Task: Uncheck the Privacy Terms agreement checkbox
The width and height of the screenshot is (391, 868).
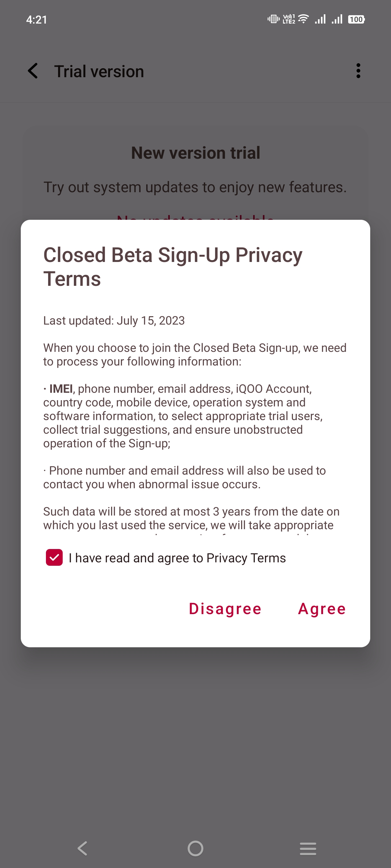Action: coord(54,557)
